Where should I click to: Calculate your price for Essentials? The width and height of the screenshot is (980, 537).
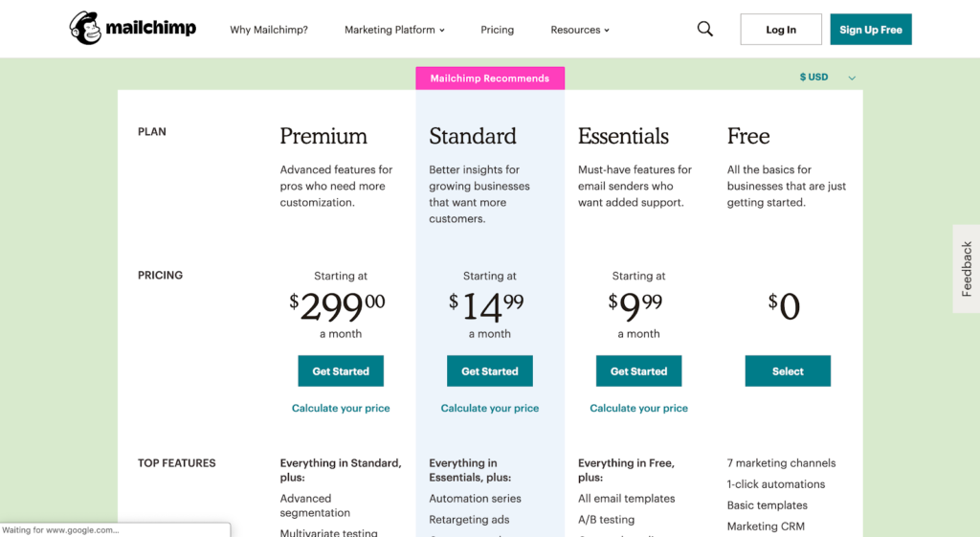coord(639,409)
